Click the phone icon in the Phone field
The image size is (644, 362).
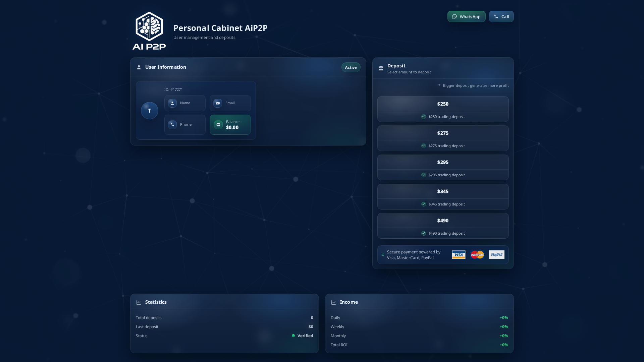172,124
